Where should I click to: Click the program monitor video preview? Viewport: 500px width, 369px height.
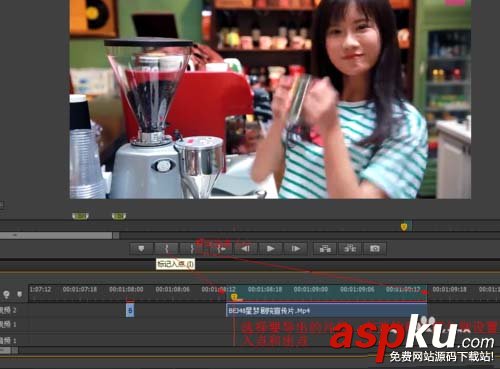pyautogui.click(x=270, y=99)
